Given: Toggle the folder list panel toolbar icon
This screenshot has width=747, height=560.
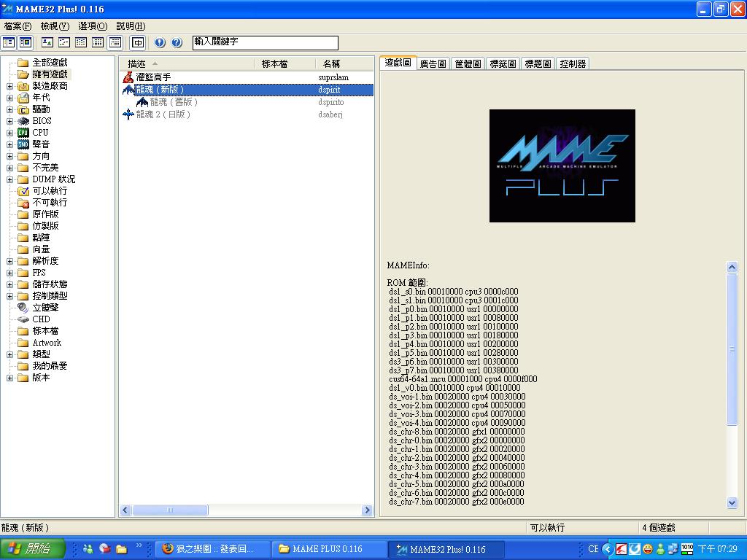Looking at the screenshot, I should click(9, 43).
